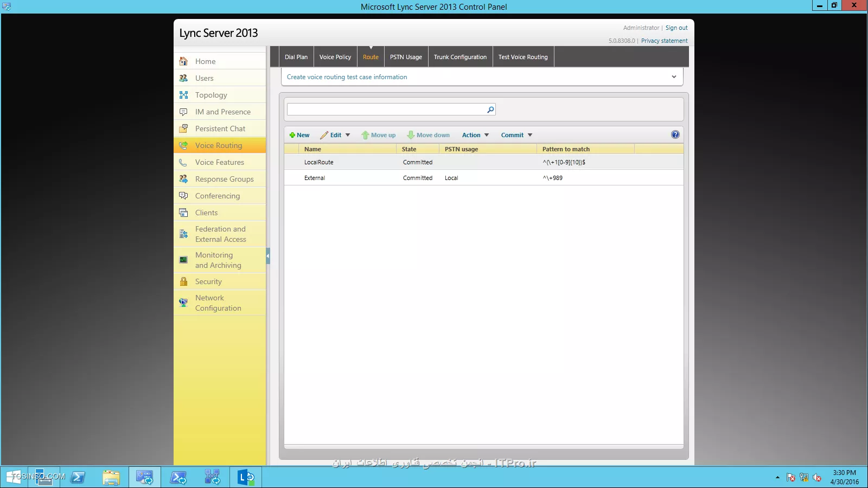Image resolution: width=868 pixels, height=488 pixels.
Task: Switch to the PSTN Usage tab
Action: click(x=406, y=57)
